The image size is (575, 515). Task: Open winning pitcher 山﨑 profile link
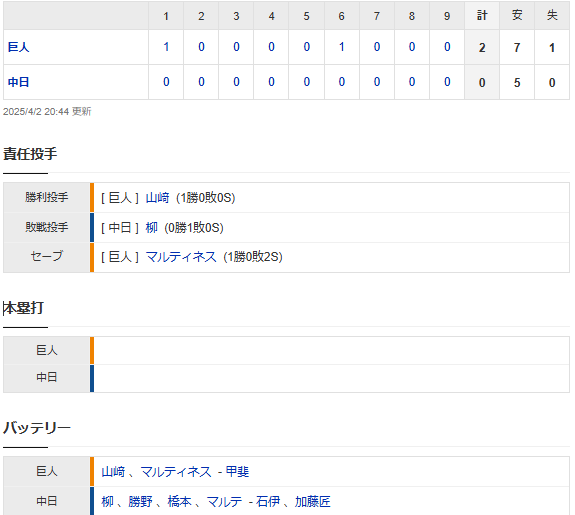coord(158,198)
